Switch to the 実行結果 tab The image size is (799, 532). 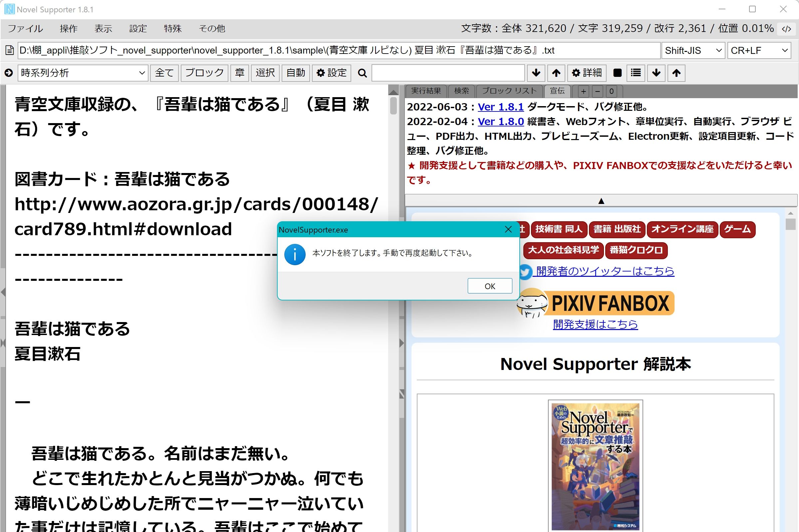(x=426, y=91)
